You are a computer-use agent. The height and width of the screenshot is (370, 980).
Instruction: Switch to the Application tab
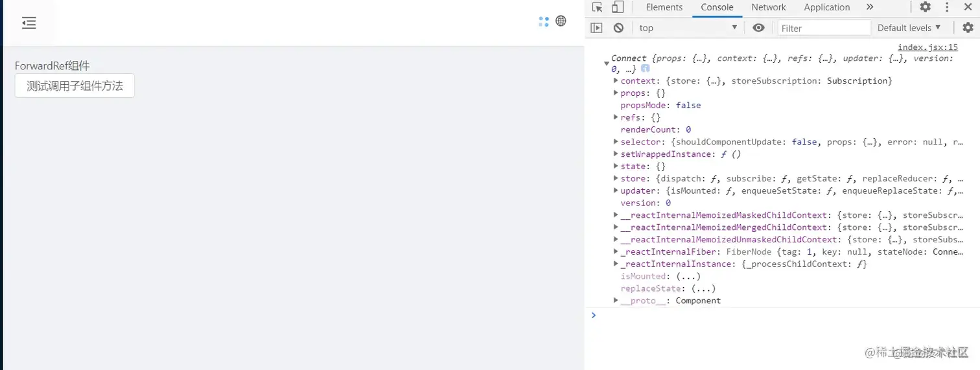pyautogui.click(x=827, y=7)
